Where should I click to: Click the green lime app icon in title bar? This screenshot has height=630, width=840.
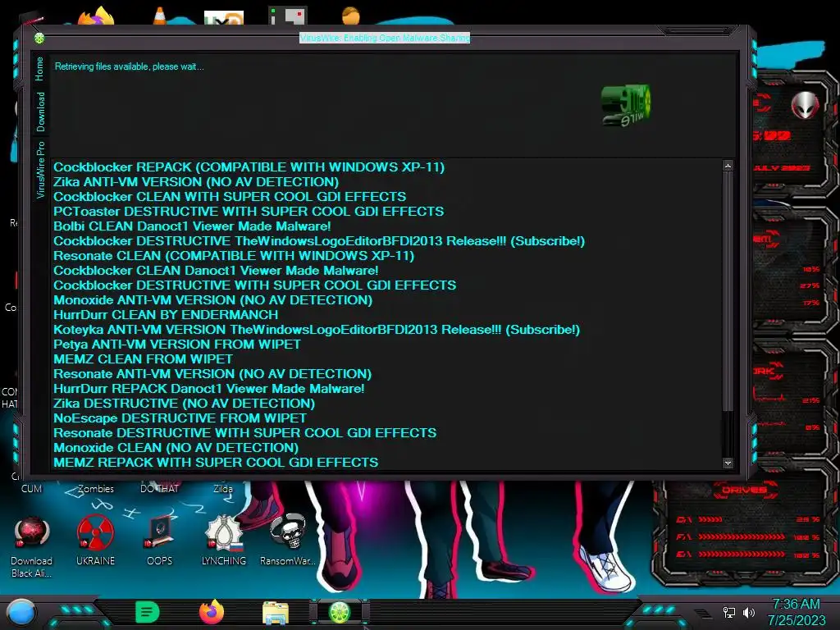point(39,38)
